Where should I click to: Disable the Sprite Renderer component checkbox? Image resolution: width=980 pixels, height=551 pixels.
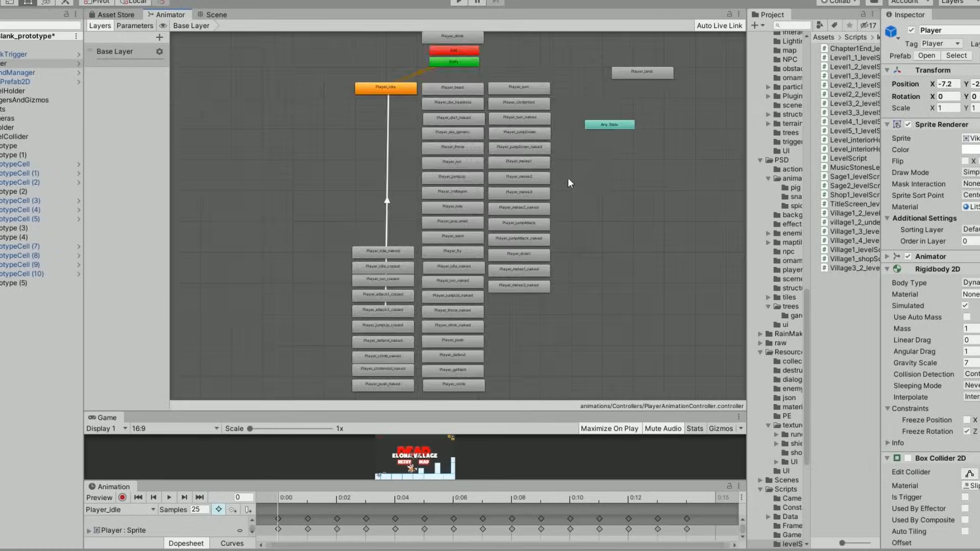908,124
